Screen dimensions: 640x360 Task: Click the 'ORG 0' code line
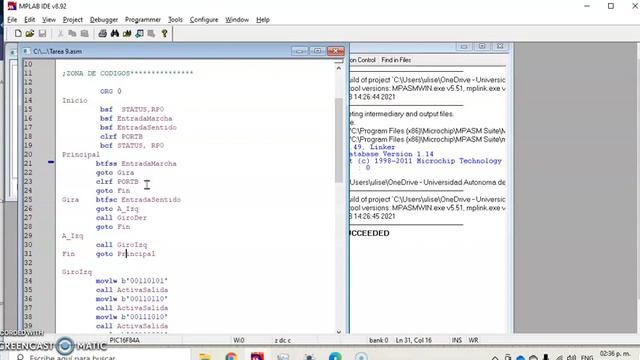(x=111, y=91)
